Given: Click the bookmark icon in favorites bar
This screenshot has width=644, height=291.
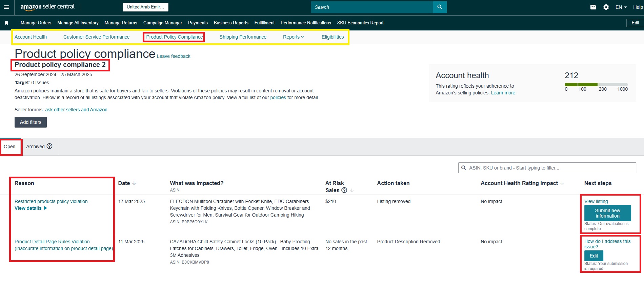Looking at the screenshot, I should click(6, 23).
